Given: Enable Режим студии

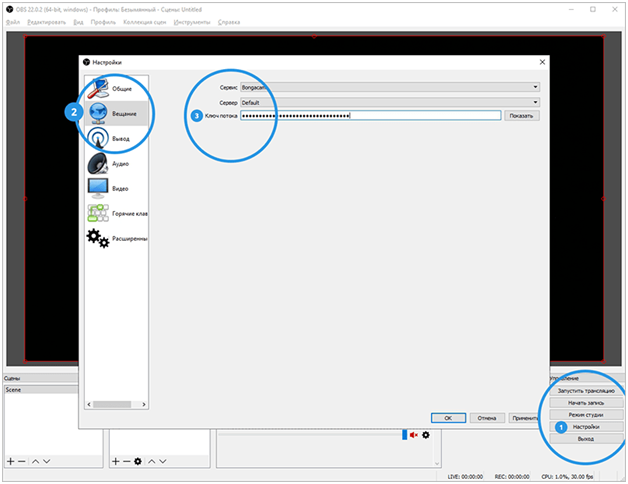Looking at the screenshot, I should (x=586, y=415).
